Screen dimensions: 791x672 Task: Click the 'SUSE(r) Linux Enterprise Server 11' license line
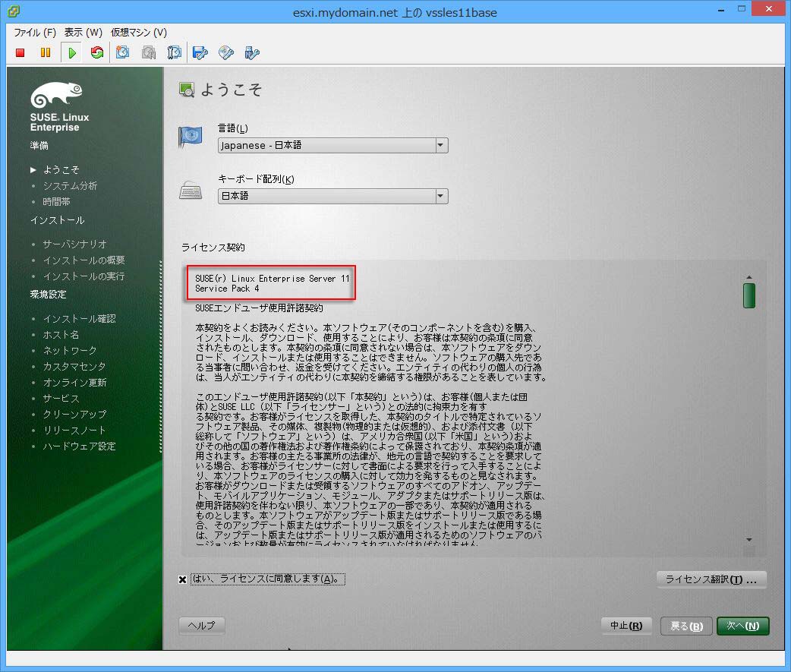pos(273,279)
